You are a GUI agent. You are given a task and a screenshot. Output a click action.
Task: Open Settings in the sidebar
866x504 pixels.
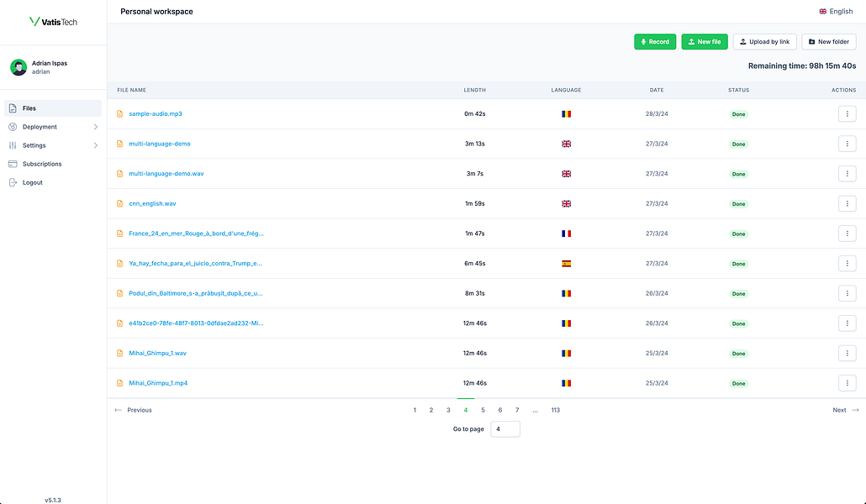click(x=53, y=145)
